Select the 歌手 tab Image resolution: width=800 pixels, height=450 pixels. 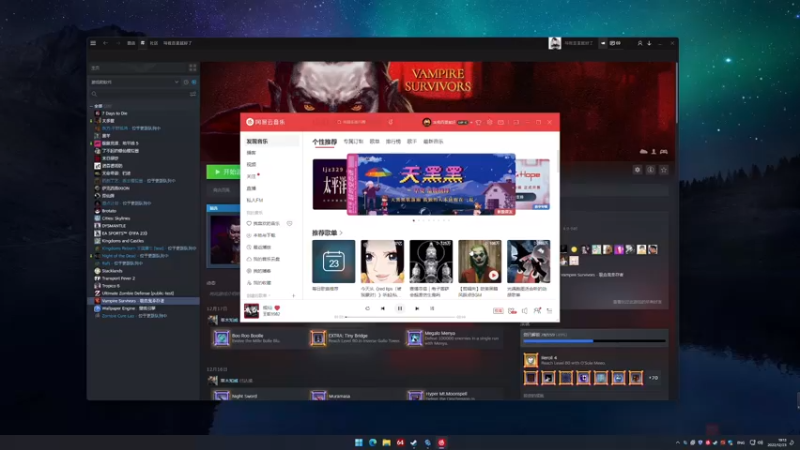point(412,141)
